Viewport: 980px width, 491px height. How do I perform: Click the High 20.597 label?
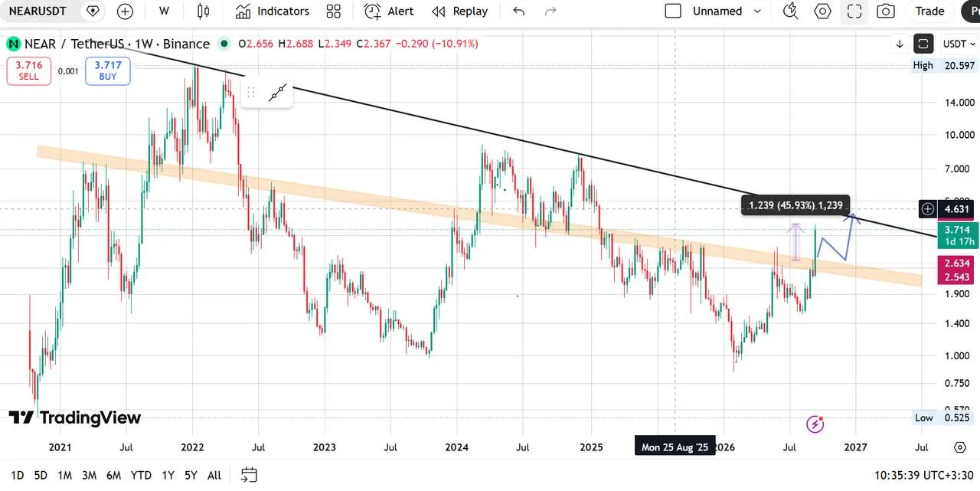[x=944, y=65]
